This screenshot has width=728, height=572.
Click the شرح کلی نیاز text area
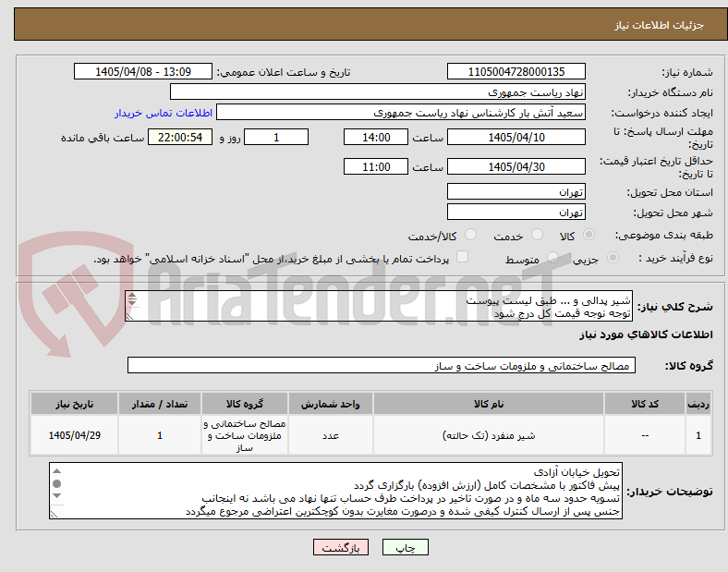click(379, 306)
